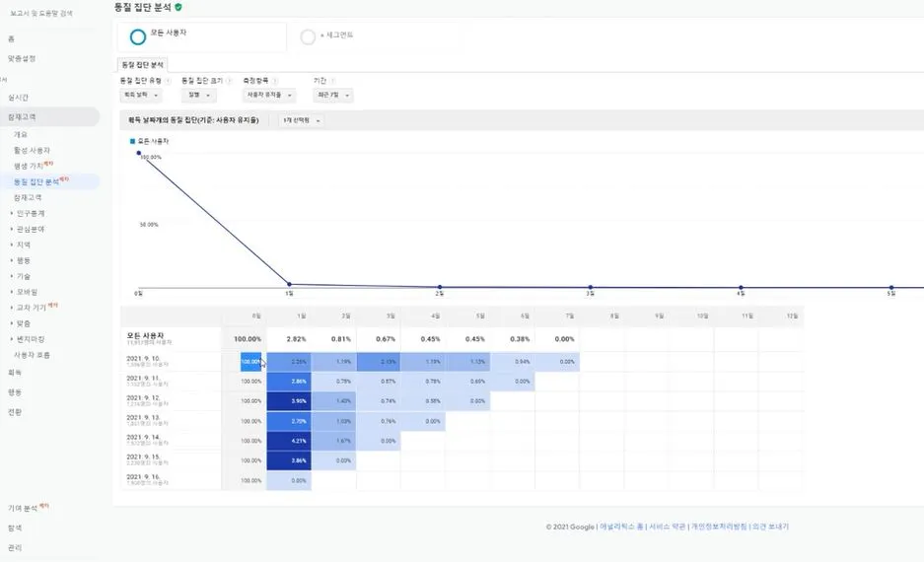This screenshot has height=562, width=924.
Task: Click the chart data point at day 0
Action: click(x=139, y=153)
